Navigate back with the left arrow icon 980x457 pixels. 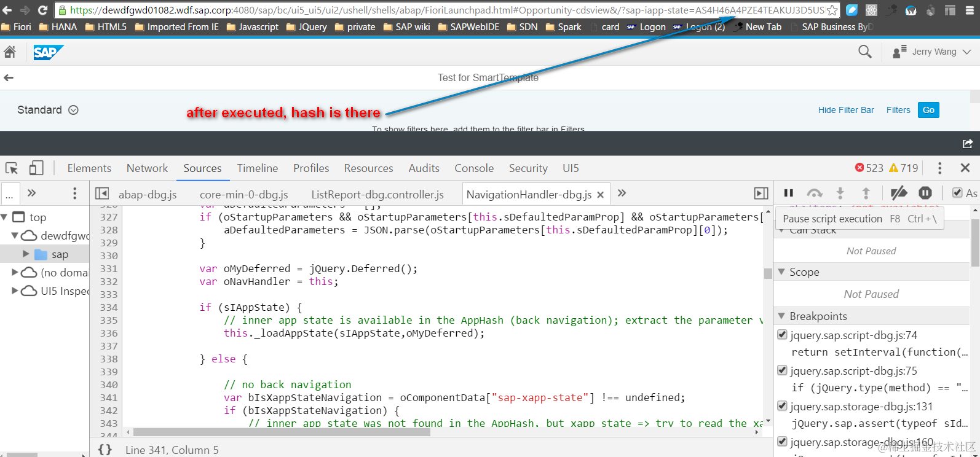pyautogui.click(x=9, y=78)
